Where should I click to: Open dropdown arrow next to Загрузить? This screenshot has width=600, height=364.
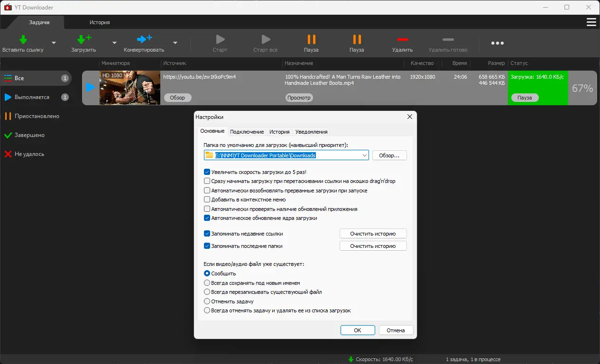(x=114, y=43)
